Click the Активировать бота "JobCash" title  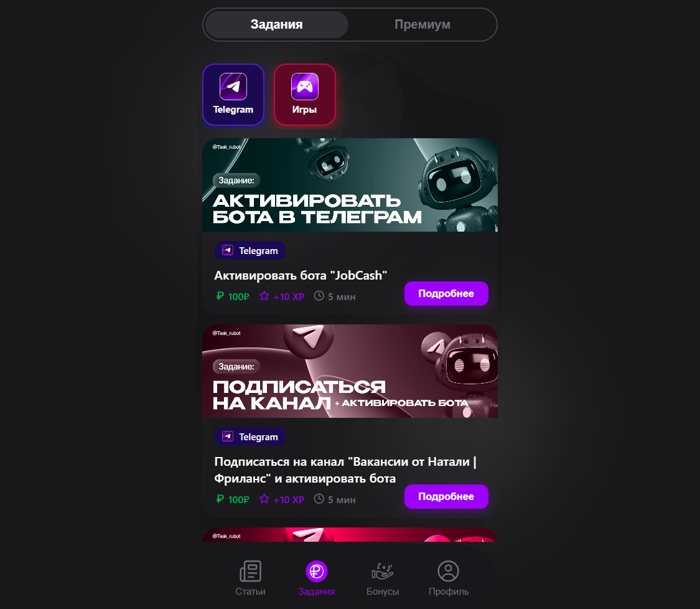tap(301, 275)
